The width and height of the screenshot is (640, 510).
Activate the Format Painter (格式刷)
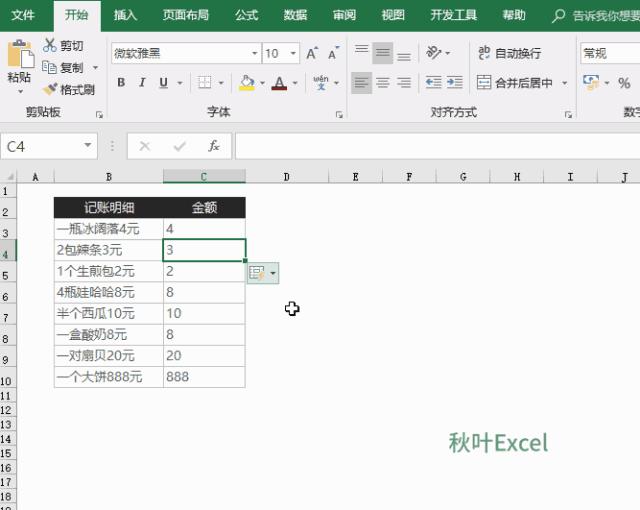(x=69, y=89)
